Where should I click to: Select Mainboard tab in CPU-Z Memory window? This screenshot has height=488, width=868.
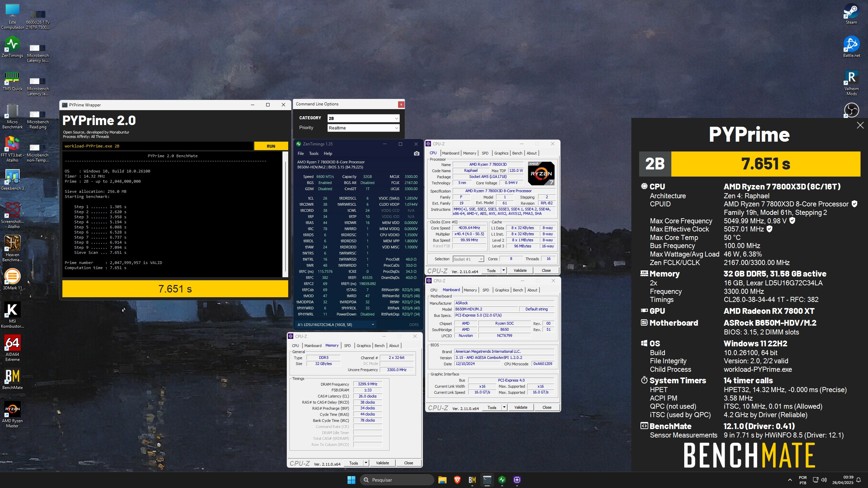(313, 346)
